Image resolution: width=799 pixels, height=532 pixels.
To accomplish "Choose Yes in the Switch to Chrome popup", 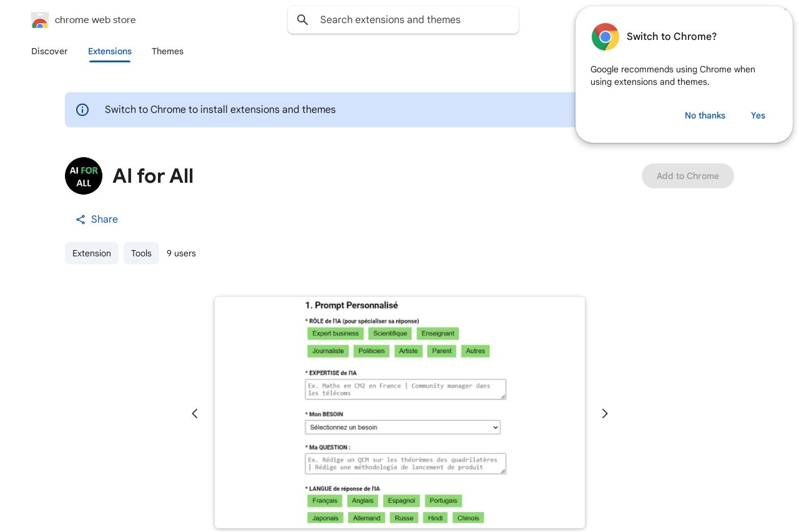I will point(758,115).
